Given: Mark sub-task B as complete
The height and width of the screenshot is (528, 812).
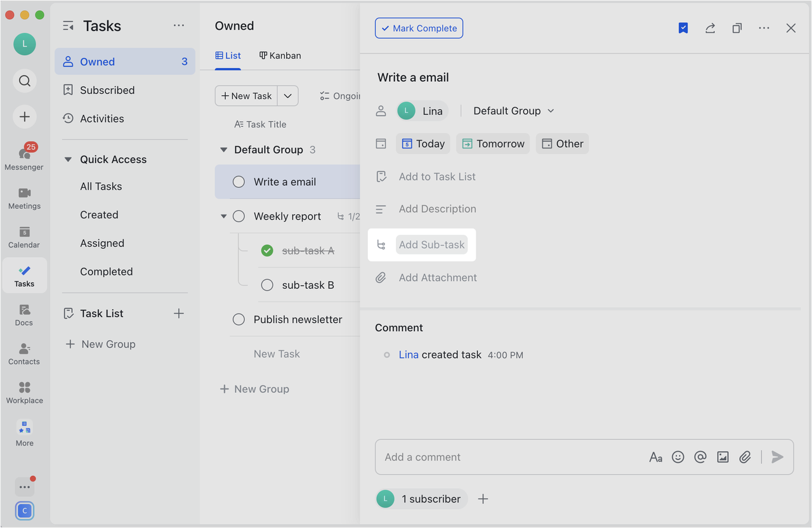Looking at the screenshot, I should pyautogui.click(x=267, y=284).
